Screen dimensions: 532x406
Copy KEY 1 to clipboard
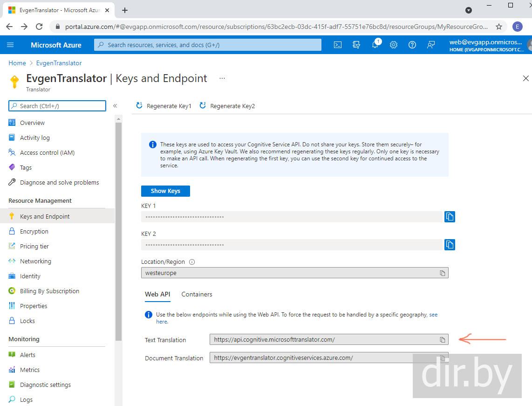[x=450, y=217]
